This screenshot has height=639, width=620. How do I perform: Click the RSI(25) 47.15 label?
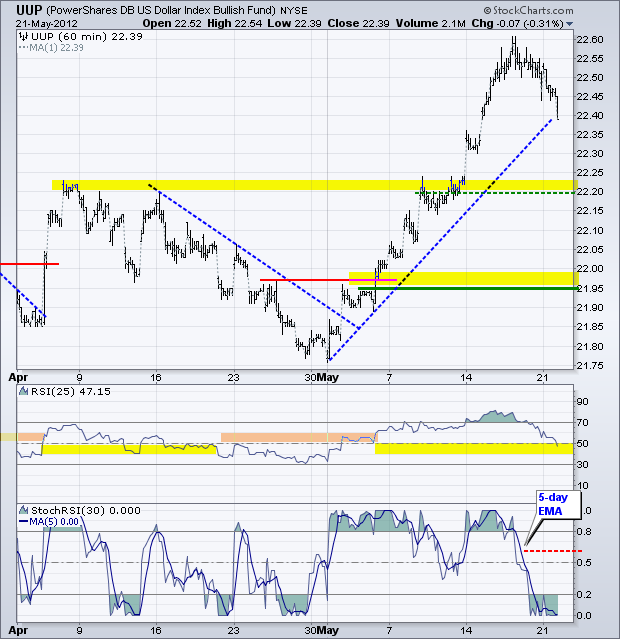(x=71, y=392)
